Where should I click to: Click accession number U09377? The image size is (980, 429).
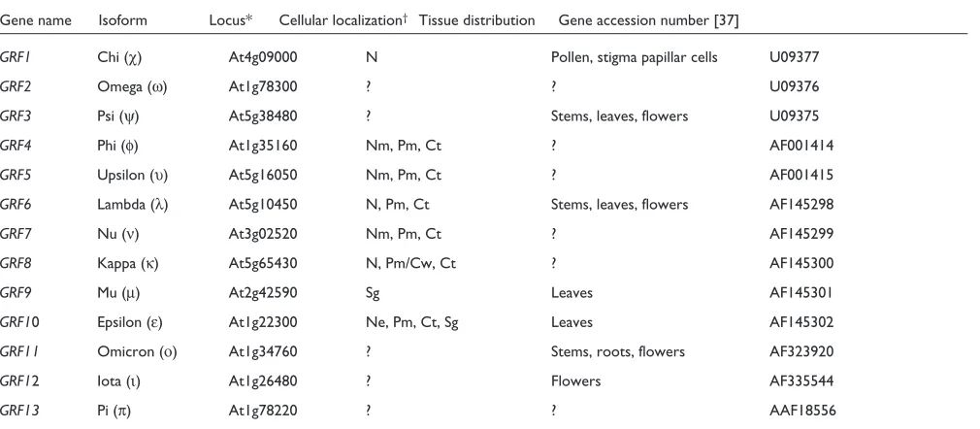(794, 57)
